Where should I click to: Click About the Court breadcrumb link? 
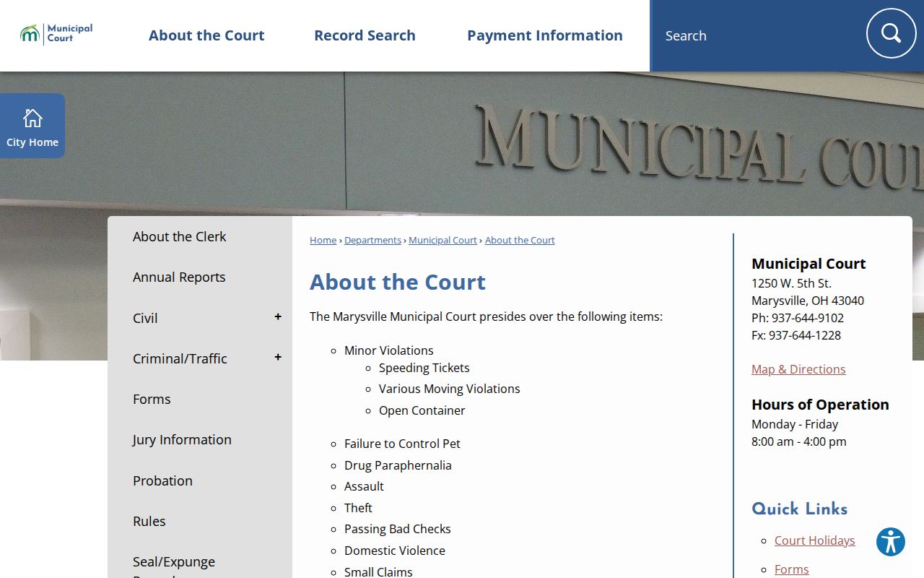click(520, 240)
